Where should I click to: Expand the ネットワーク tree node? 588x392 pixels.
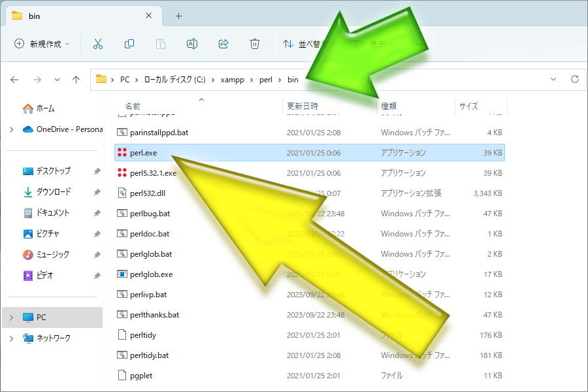click(x=12, y=338)
